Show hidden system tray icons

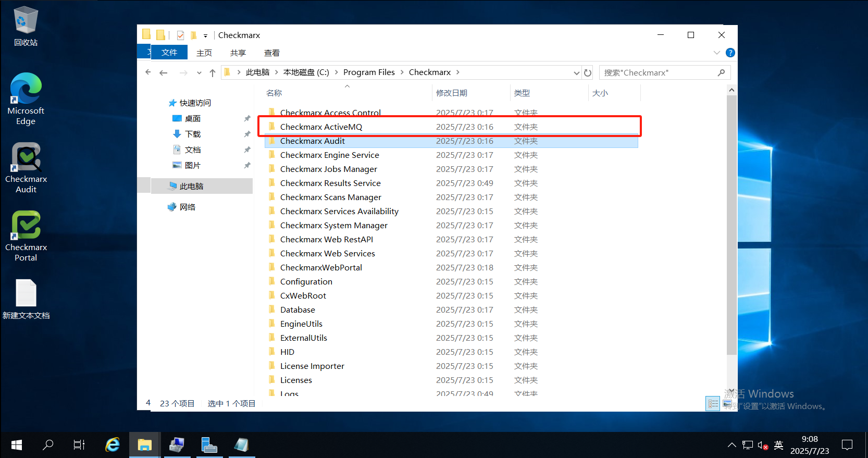(x=732, y=445)
